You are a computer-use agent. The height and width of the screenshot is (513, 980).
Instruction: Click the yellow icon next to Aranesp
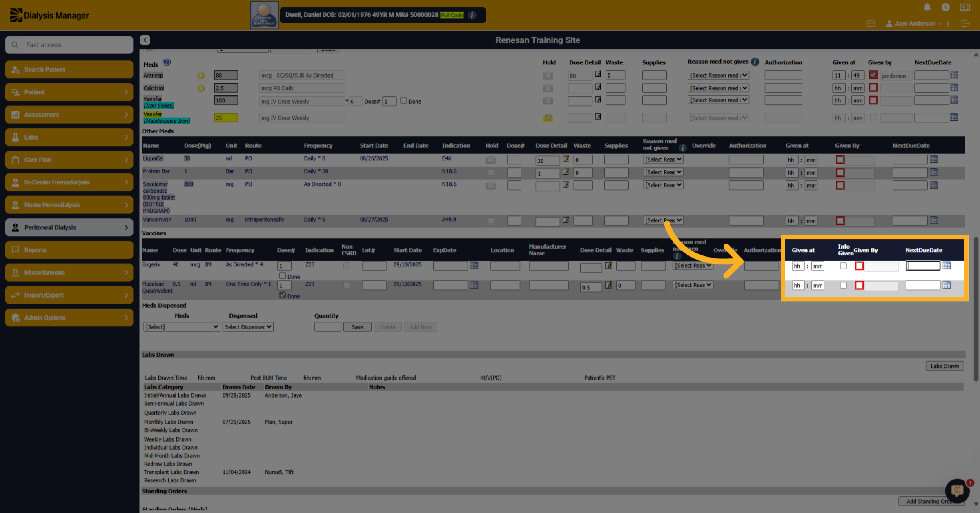pyautogui.click(x=201, y=76)
